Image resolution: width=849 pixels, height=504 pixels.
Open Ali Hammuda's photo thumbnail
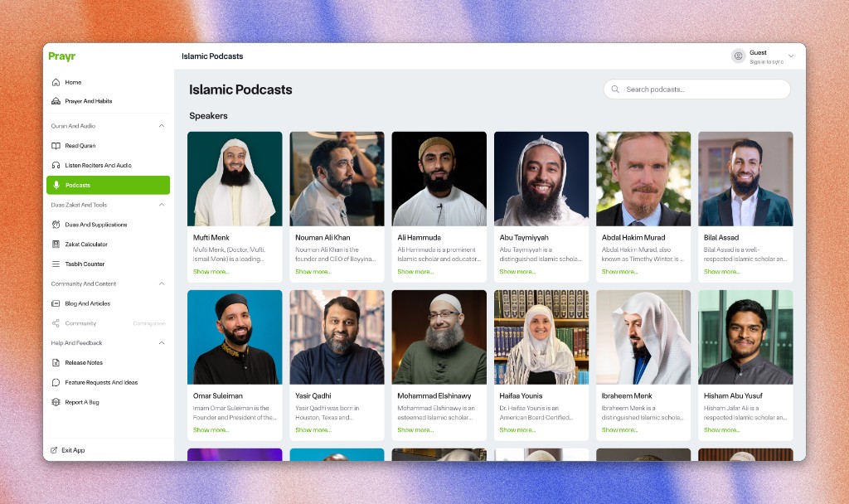pyautogui.click(x=439, y=179)
